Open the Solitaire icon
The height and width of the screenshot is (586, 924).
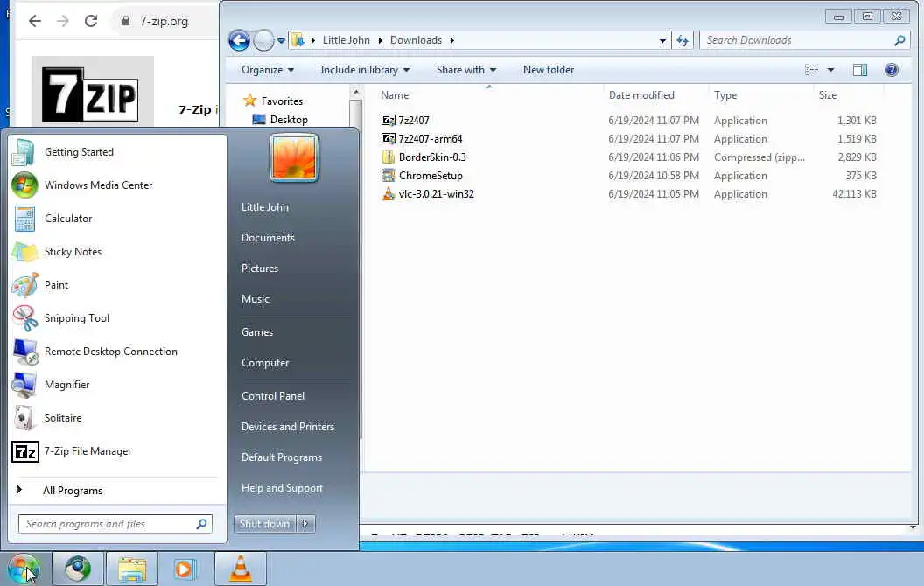pyautogui.click(x=24, y=418)
